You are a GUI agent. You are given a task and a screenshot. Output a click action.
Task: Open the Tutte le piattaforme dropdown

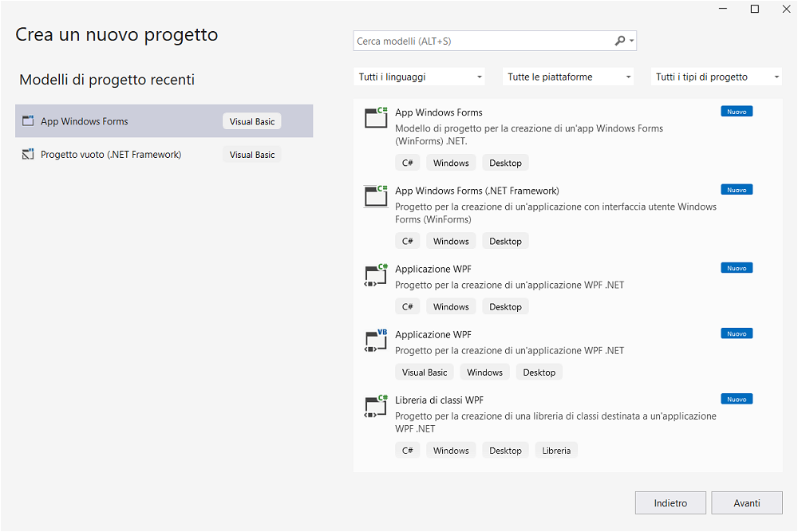click(x=568, y=77)
